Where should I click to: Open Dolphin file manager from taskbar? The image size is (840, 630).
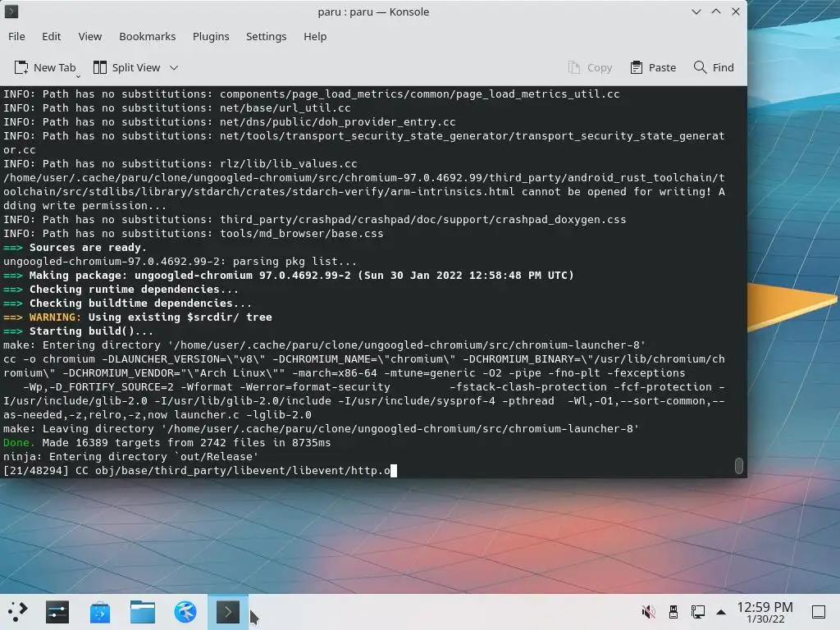tap(143, 612)
